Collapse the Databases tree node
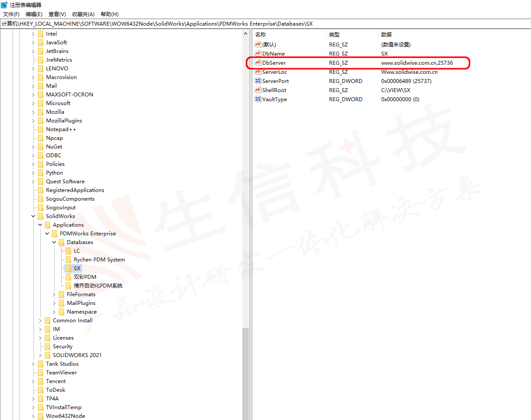This screenshot has height=420, width=531. pyautogui.click(x=54, y=242)
